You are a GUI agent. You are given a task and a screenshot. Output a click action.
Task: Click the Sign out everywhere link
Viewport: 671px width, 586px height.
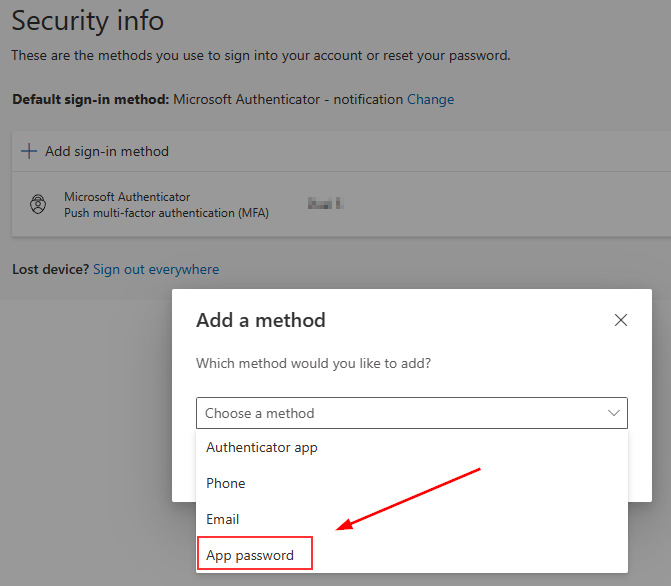coord(156,269)
